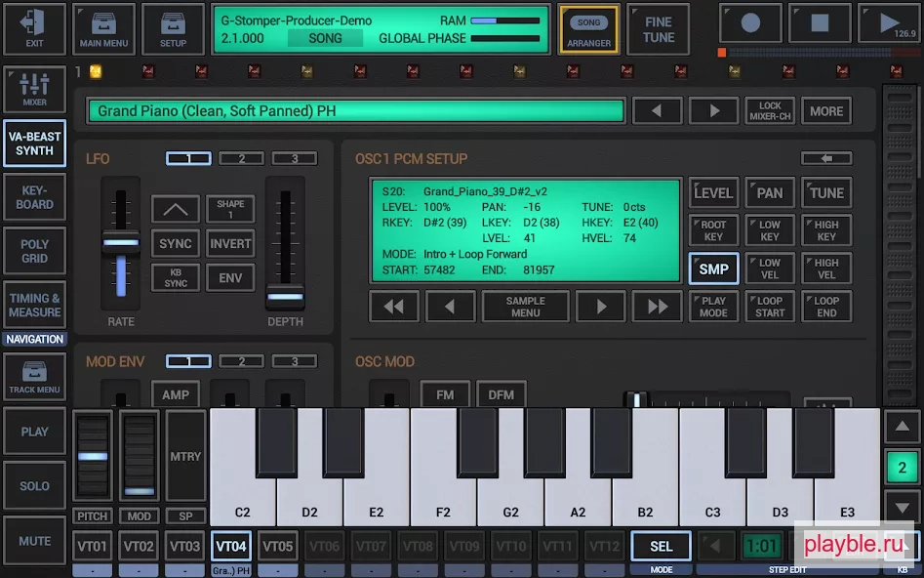
Task: Start recording with the Record button
Action: click(750, 23)
